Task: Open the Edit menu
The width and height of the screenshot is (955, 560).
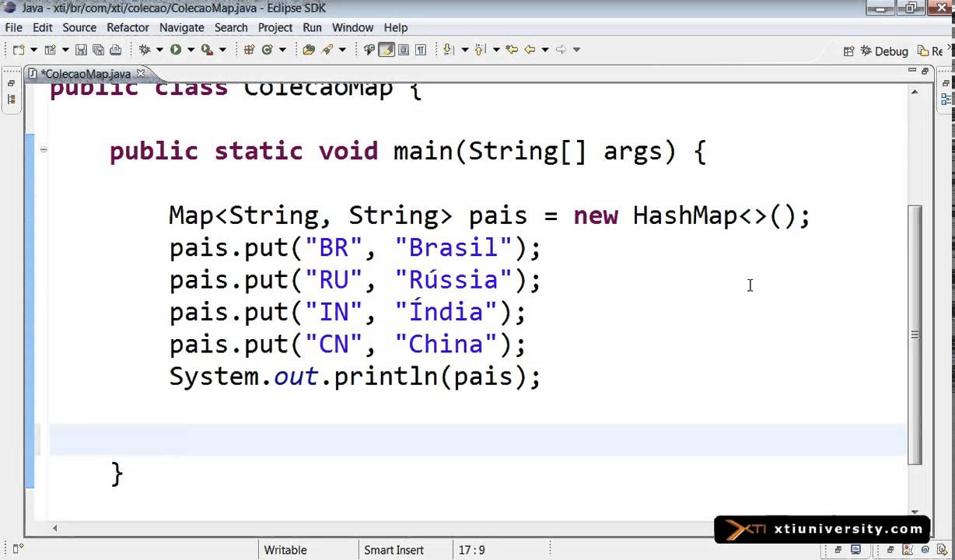Action: 43,27
